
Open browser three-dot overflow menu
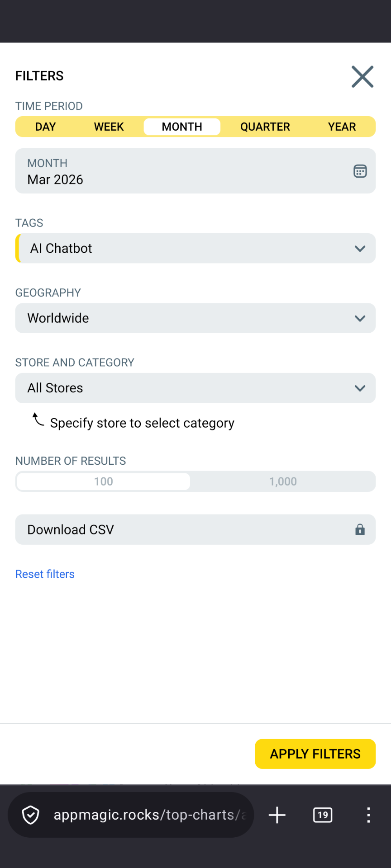[x=368, y=815]
